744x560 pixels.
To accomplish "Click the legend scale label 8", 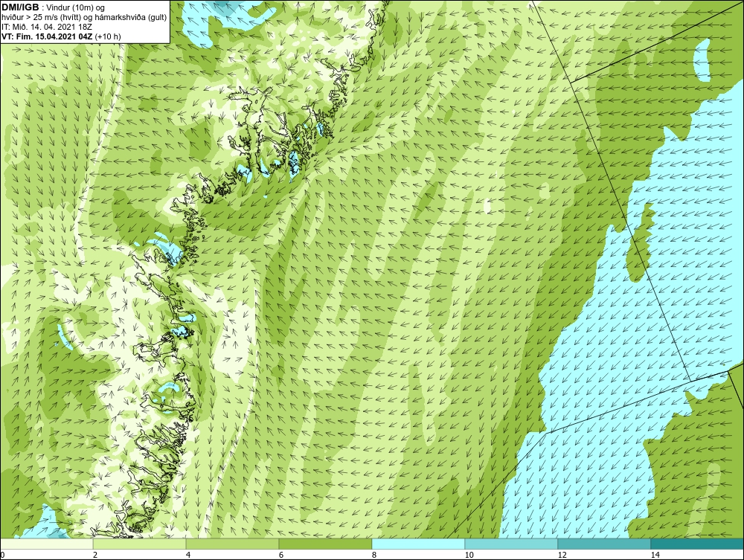I will click(374, 555).
